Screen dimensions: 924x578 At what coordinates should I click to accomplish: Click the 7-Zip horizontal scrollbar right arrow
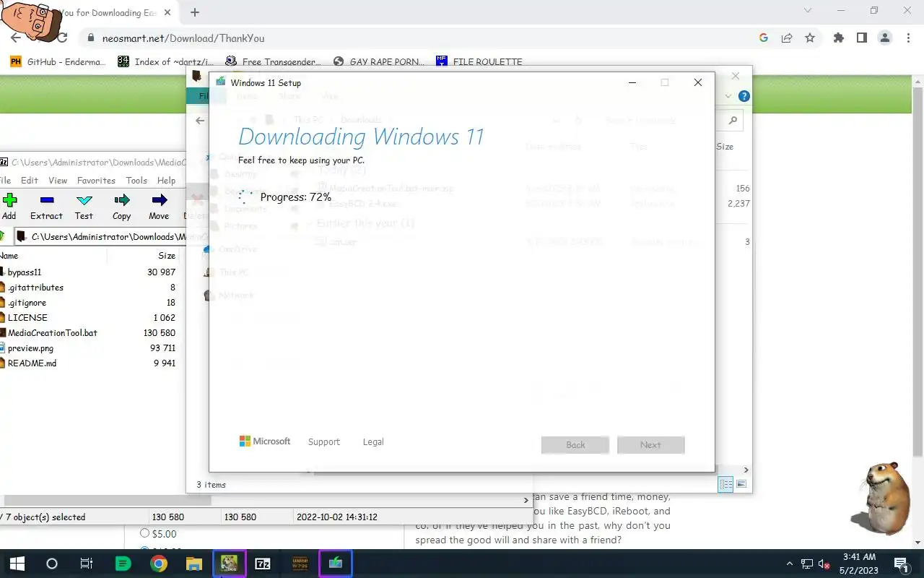click(526, 500)
